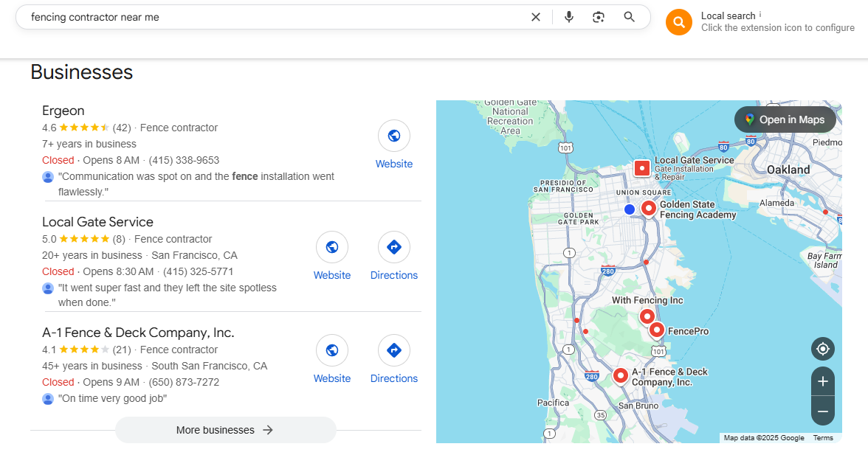The image size is (868, 455).
Task: Select the Golden State Fencing Academy map pin
Action: tap(648, 209)
